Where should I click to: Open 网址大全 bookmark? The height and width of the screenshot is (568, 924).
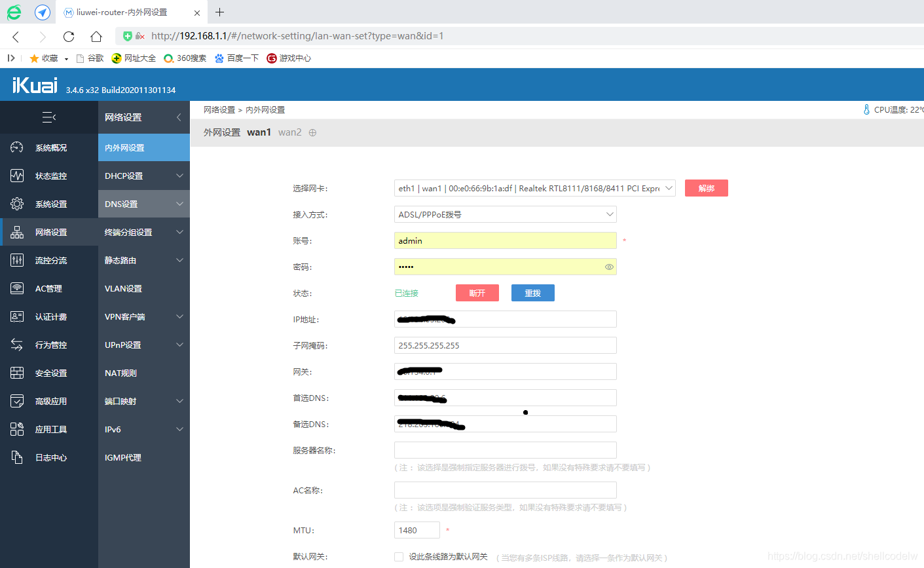tap(134, 58)
